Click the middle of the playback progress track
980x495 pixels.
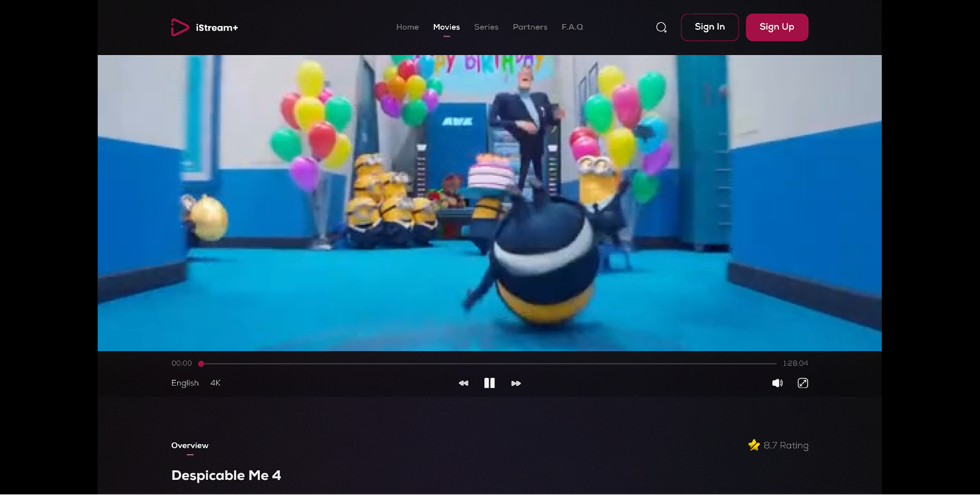[489, 364]
